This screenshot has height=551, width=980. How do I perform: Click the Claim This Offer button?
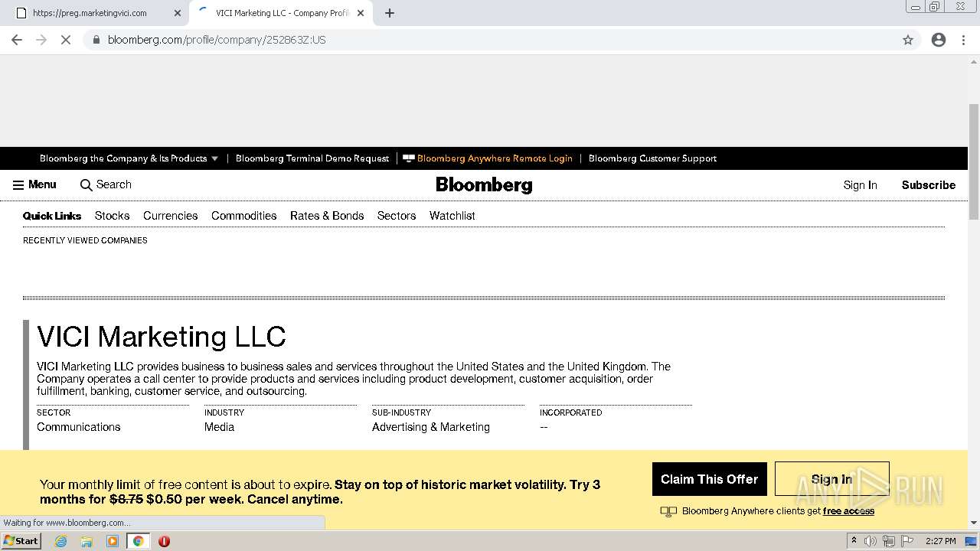709,479
